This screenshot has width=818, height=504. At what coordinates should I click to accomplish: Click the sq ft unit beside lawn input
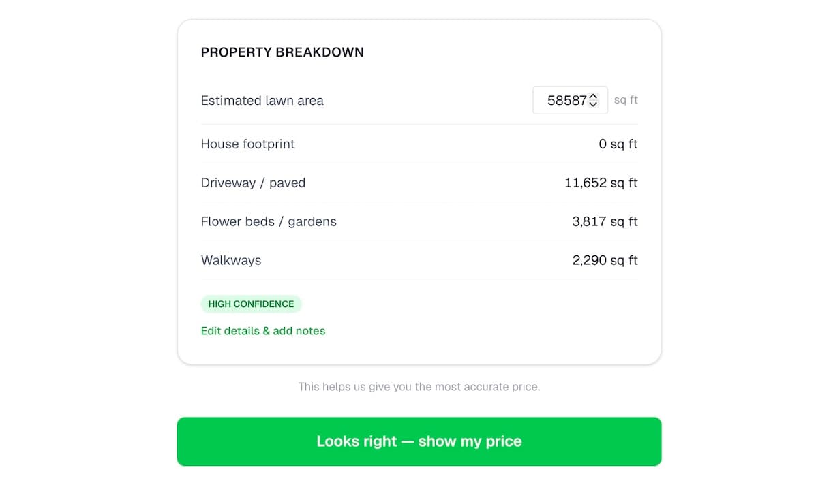(x=626, y=100)
